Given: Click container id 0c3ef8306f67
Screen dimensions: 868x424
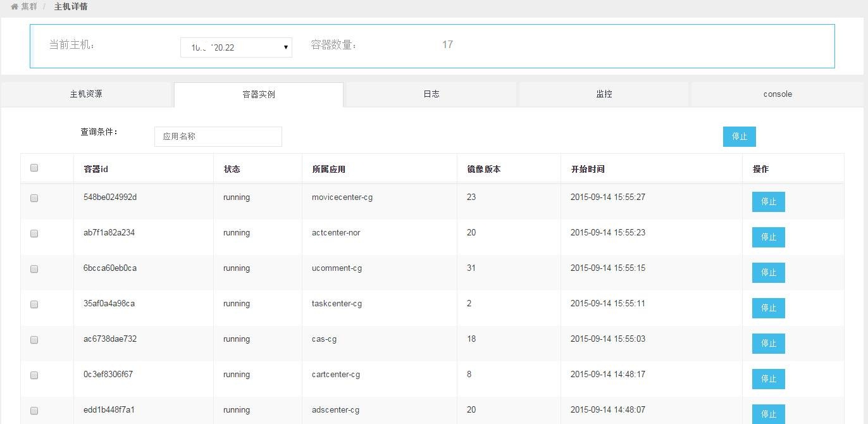Looking at the screenshot, I should click(x=108, y=375).
